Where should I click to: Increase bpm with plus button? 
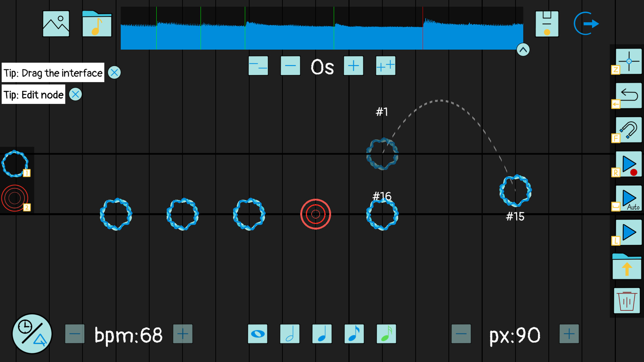pyautogui.click(x=183, y=334)
